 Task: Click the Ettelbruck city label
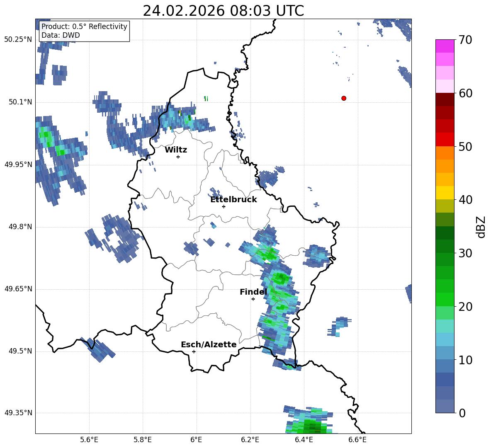233,200
